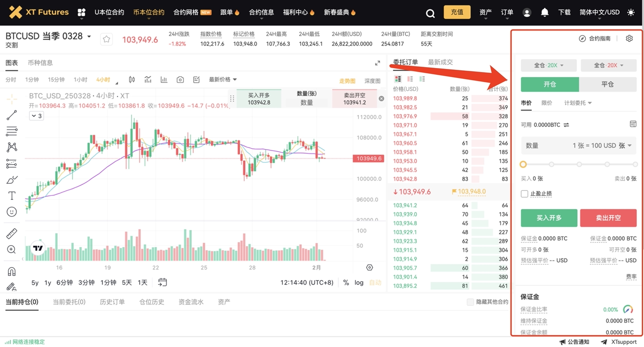Open the notification bell icon
The height and width of the screenshot is (347, 644).
(x=544, y=13)
